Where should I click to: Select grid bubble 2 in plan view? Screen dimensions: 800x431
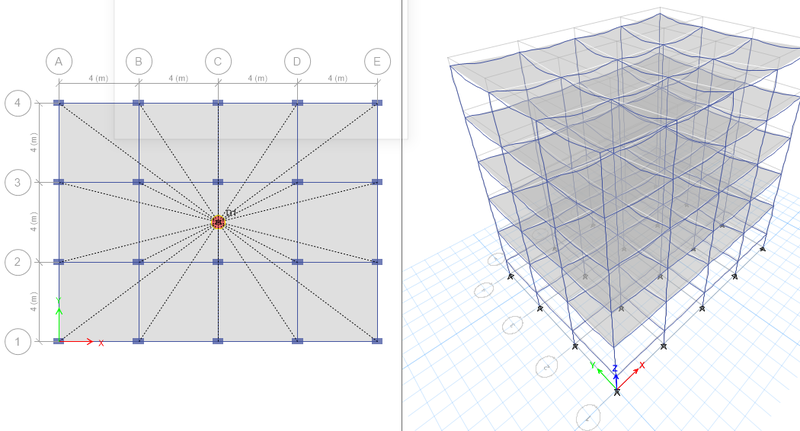[x=18, y=262]
